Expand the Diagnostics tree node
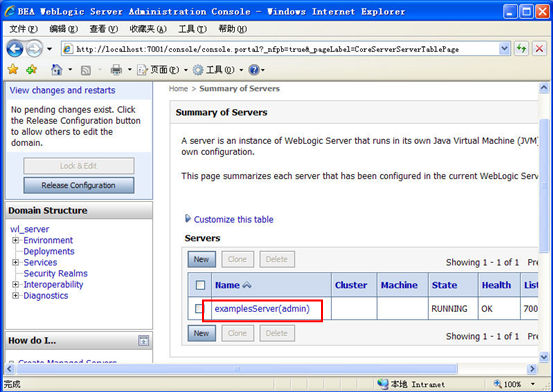The image size is (553, 392). [x=16, y=296]
